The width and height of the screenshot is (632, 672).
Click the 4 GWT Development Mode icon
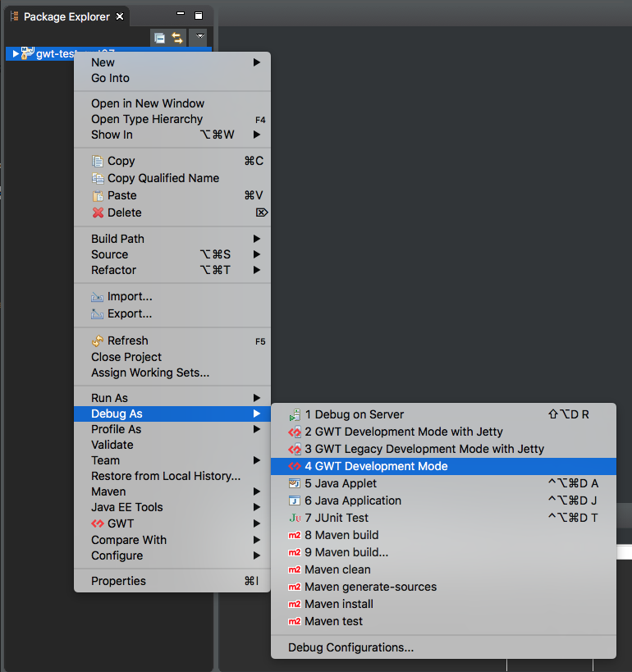point(295,466)
